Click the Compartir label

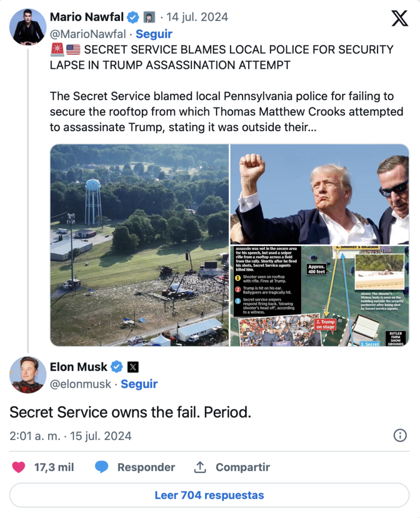point(243,467)
